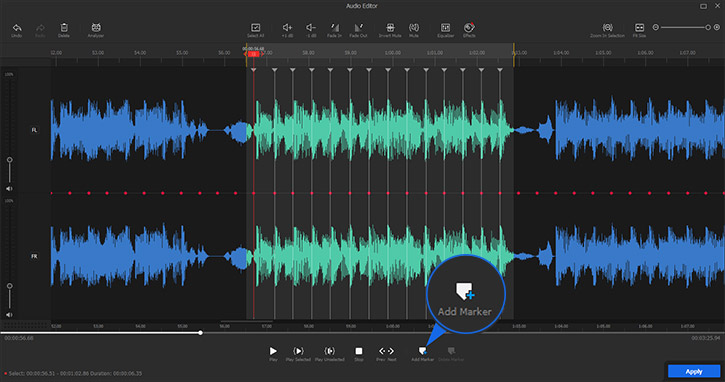725x382 pixels.
Task: Click the horizontal scrollbar above the bottom ruler
Action: click(x=247, y=321)
